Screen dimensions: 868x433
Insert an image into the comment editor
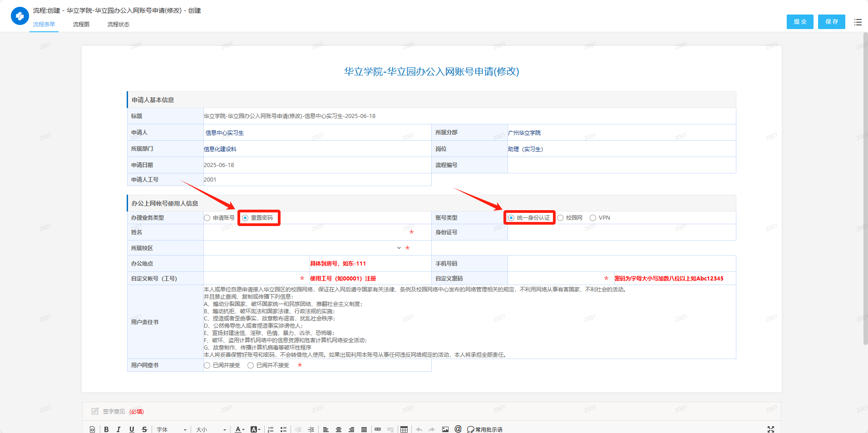[445, 429]
